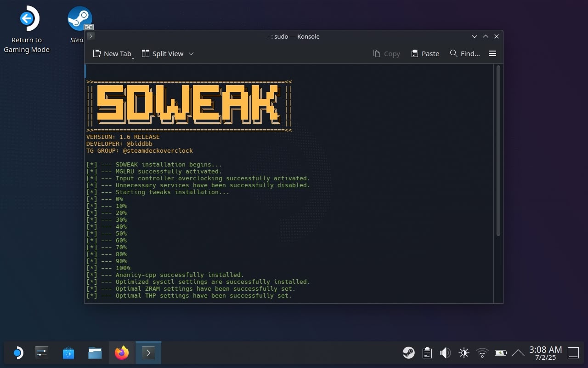Viewport: 588px width, 368px height.
Task: Paste clipboard into the terminal
Action: click(425, 54)
